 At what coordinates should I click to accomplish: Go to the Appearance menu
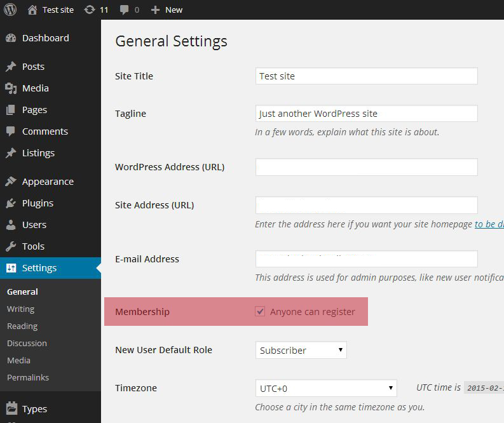pos(48,182)
